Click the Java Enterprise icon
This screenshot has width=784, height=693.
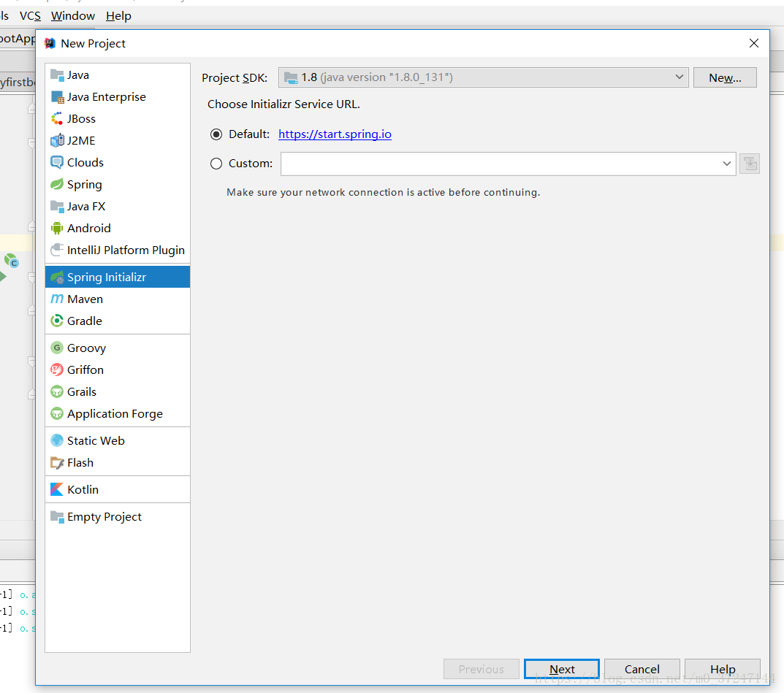point(57,97)
